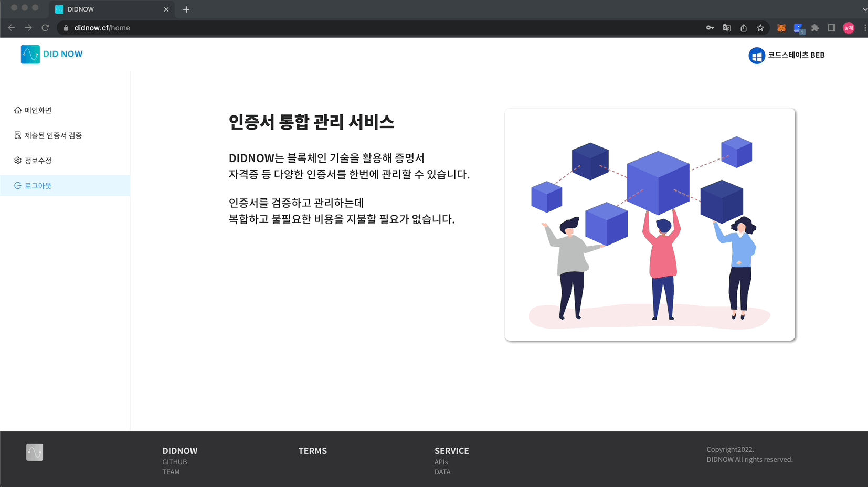Open APIs footer link
This screenshot has width=868, height=487.
441,462
